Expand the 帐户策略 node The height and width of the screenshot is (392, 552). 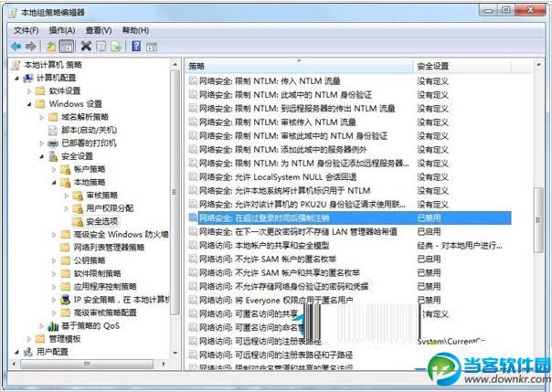(54, 170)
